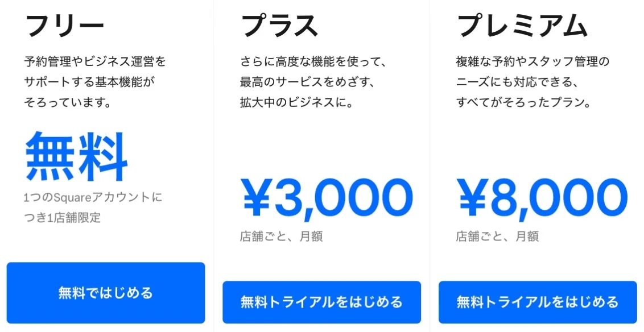Click the 予約管理やビジネス運営を description line
The height and width of the screenshot is (332, 644).
click(95, 61)
